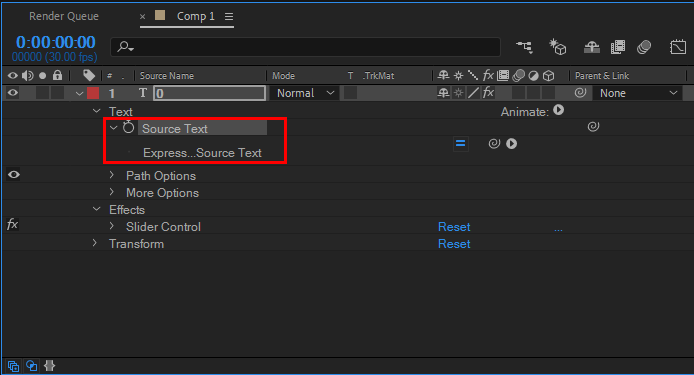Open the Composition Mini-Flowchart icon
694x375 pixels.
click(x=524, y=46)
